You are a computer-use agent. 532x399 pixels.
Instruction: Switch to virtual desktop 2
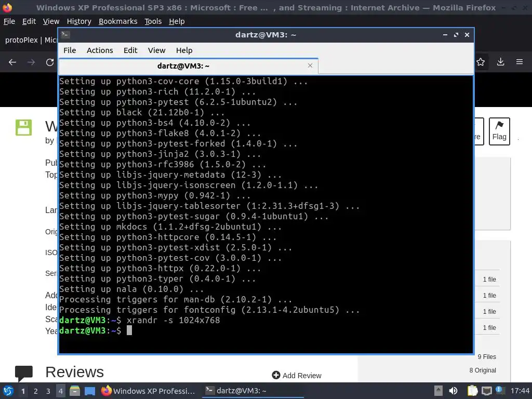coord(36,391)
